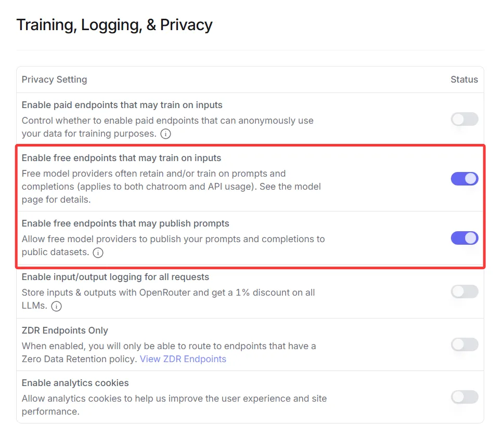Click info icon beside paid endpoints training description
The height and width of the screenshot is (438, 504).
coord(165,134)
